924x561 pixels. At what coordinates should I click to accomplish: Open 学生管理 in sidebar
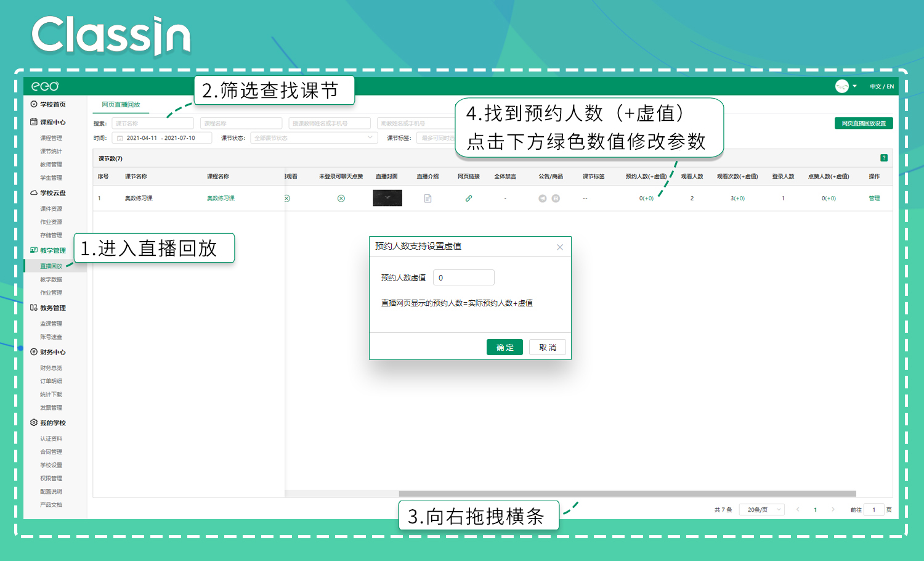tap(51, 178)
